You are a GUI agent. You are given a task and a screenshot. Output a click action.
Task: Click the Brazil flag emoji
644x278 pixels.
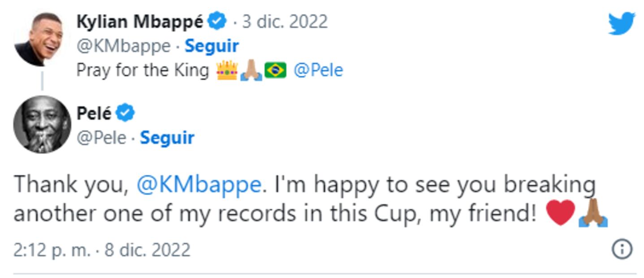[x=276, y=70]
